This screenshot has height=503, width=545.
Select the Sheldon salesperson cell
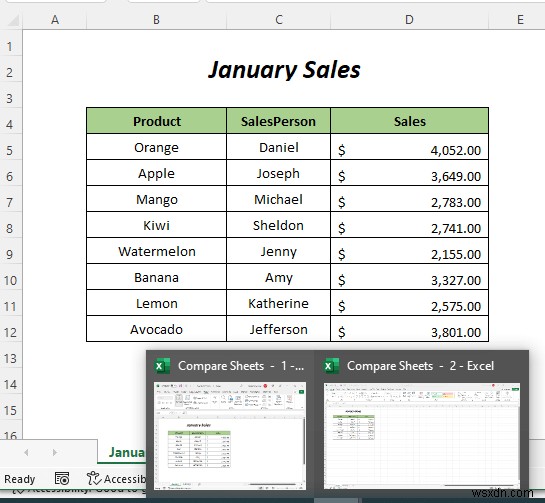pos(278,225)
